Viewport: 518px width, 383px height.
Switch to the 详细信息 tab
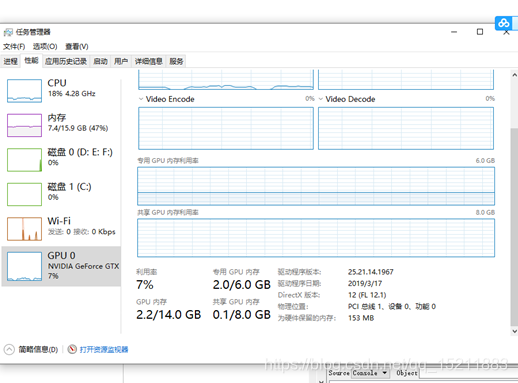tap(149, 61)
